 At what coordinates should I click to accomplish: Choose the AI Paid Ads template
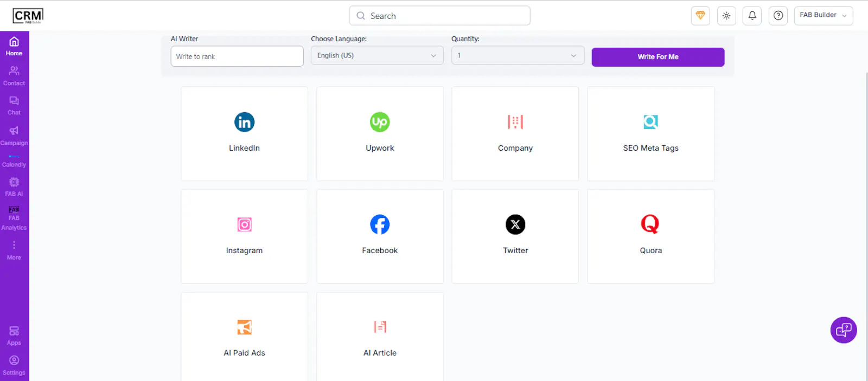[244, 337]
